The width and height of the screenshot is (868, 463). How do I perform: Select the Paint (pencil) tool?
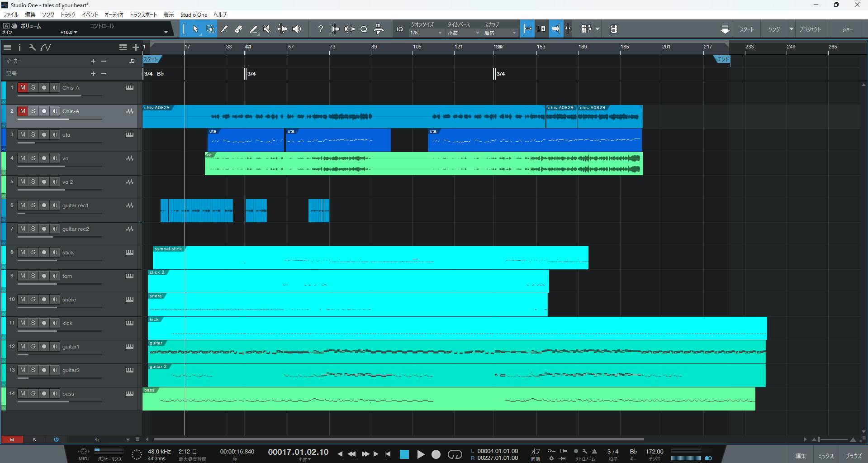224,29
